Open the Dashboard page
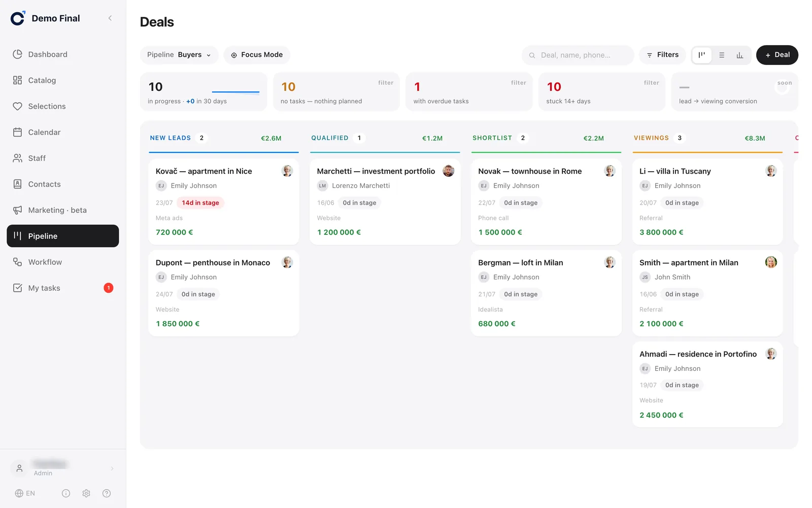This screenshot has height=508, width=812. pos(62,54)
